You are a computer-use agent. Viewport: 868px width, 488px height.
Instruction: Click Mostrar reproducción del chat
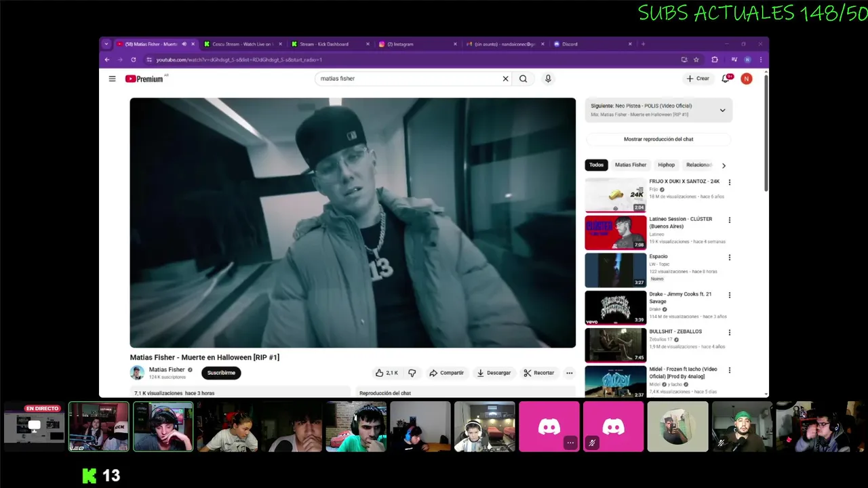[x=658, y=139]
